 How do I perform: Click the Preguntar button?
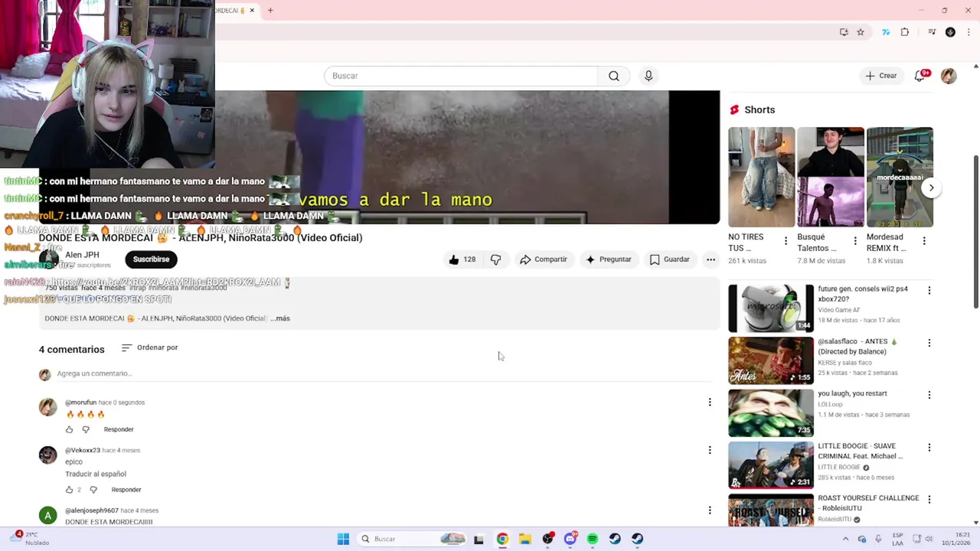tap(609, 259)
